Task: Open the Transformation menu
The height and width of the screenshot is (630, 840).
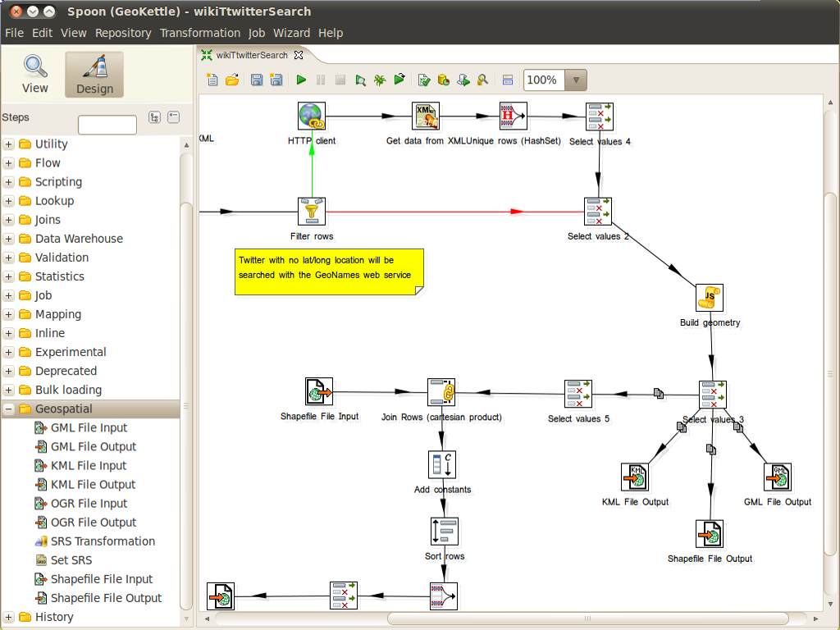Action: click(199, 33)
